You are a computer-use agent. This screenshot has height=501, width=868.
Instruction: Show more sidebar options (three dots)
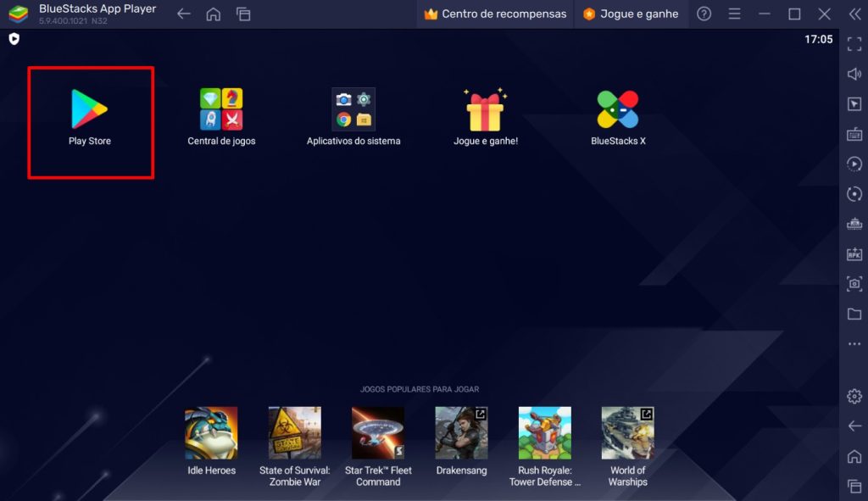[854, 344]
